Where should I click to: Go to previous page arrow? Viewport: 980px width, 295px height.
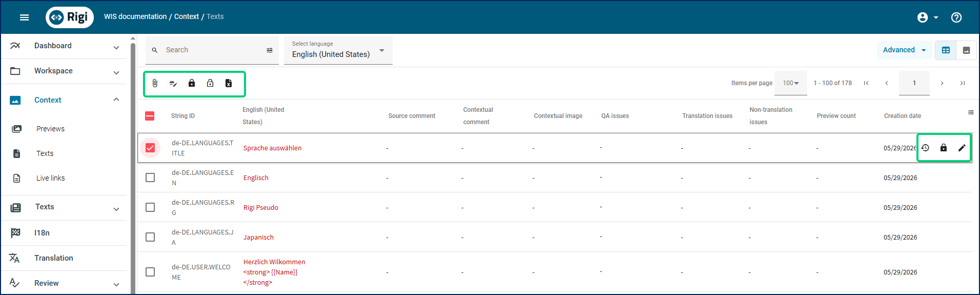point(887,83)
